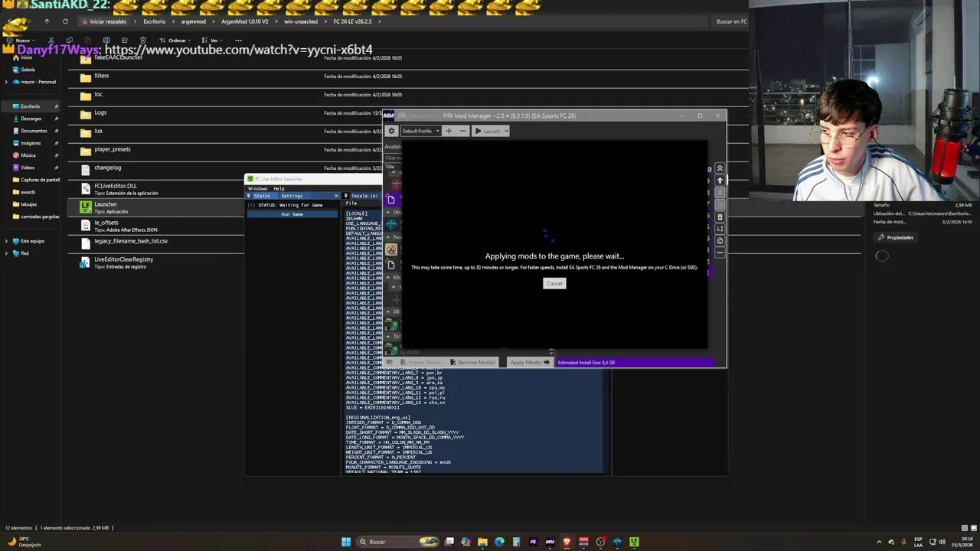Image resolution: width=980 pixels, height=551 pixels.
Task: Select the Launcher application file
Action: [106, 205]
